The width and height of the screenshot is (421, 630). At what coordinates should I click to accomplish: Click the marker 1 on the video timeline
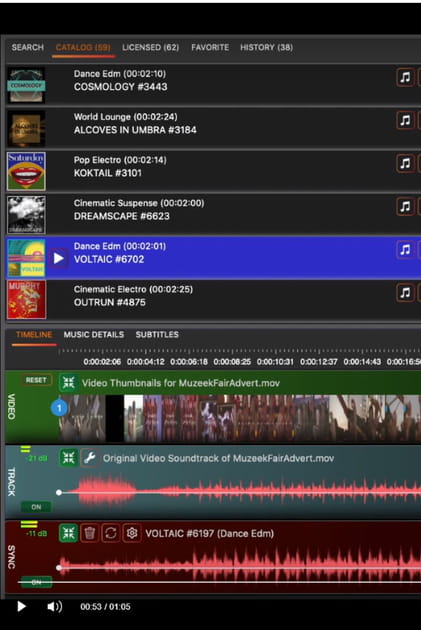coord(59,408)
